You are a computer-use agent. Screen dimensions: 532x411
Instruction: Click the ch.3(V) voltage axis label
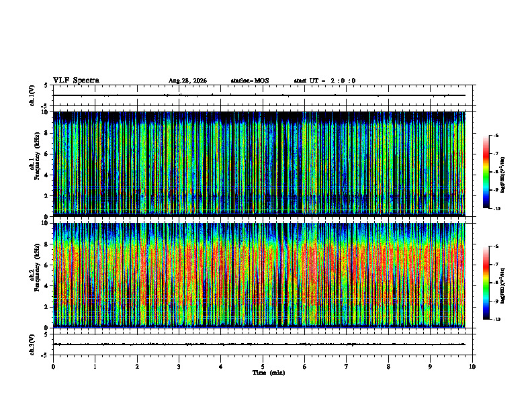32,345
